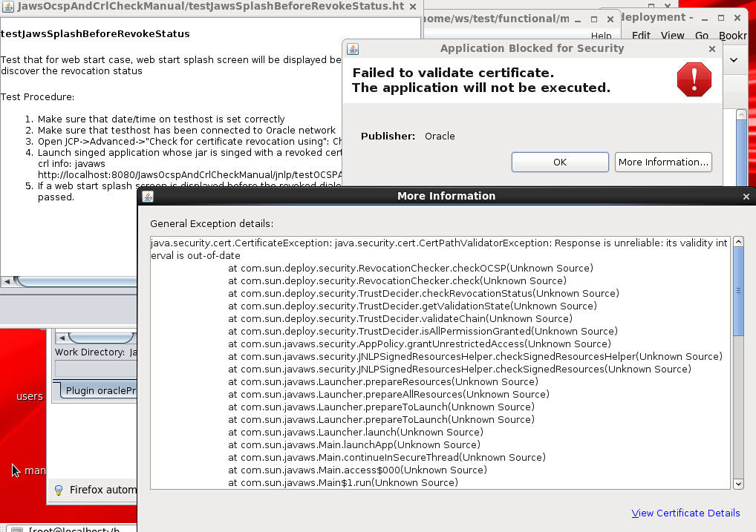Click Java icon in test procedure window title
Viewport: 756px width, 532px height.
[x=8, y=5]
